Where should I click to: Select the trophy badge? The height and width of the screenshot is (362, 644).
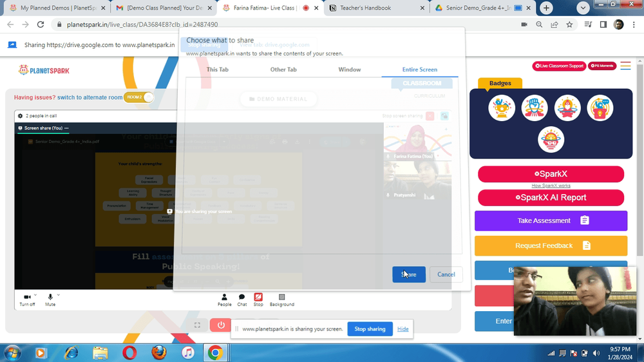tap(502, 108)
